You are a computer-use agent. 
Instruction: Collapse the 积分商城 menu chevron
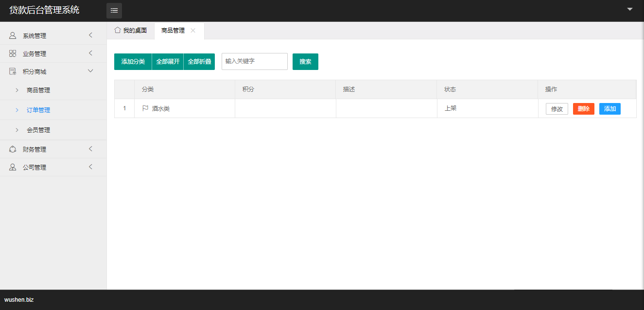point(90,71)
